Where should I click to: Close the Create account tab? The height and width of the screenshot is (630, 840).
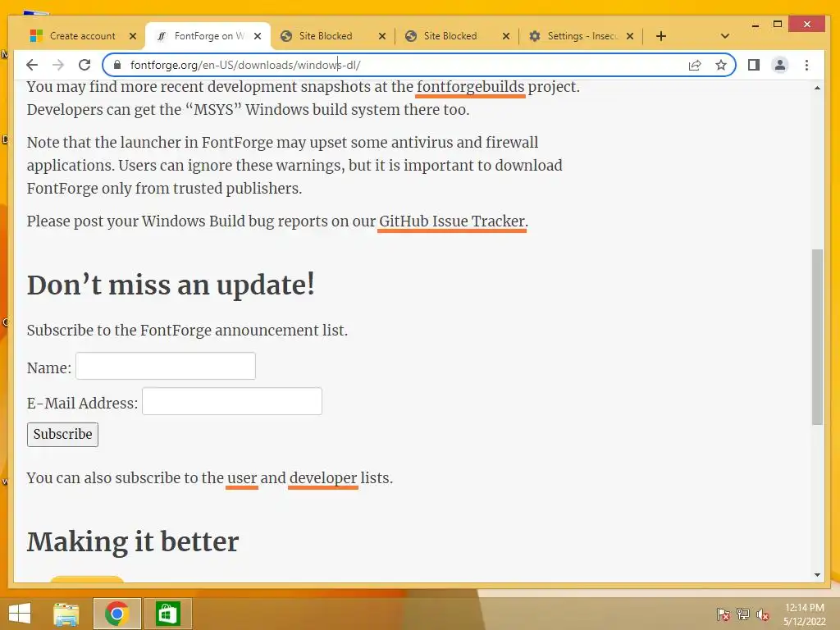pyautogui.click(x=133, y=36)
